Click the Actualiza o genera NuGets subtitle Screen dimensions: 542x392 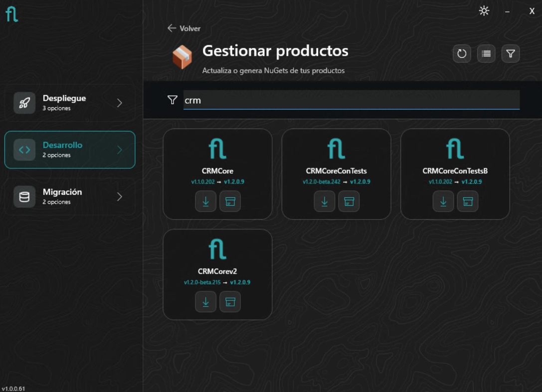tap(273, 70)
